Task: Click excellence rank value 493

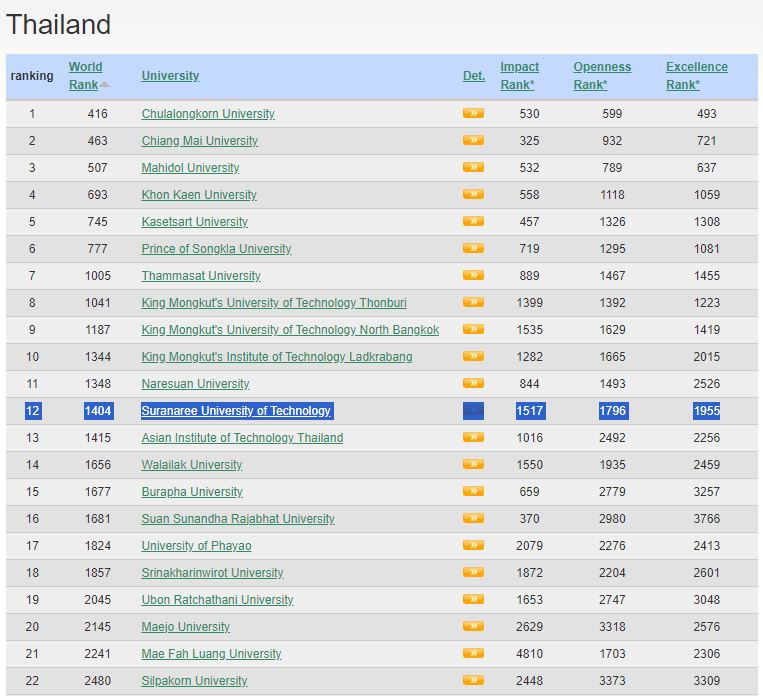Action: point(707,114)
